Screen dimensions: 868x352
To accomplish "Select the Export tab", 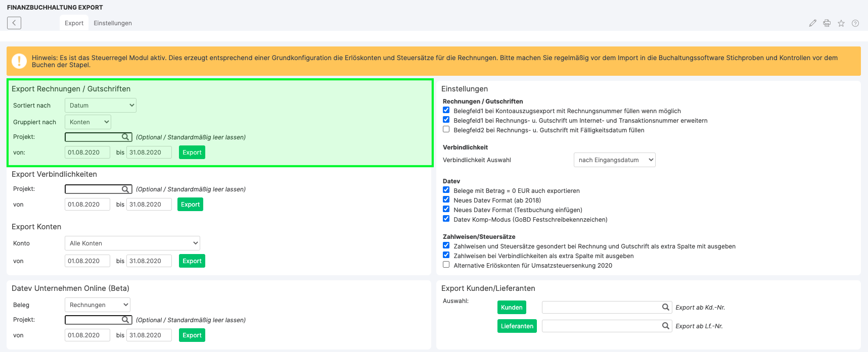I will [74, 23].
